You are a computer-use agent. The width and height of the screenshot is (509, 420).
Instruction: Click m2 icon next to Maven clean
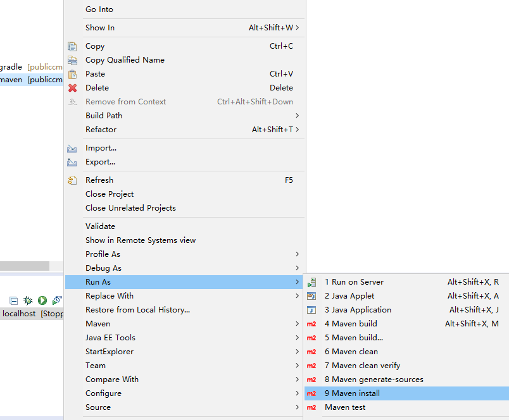[x=311, y=352]
